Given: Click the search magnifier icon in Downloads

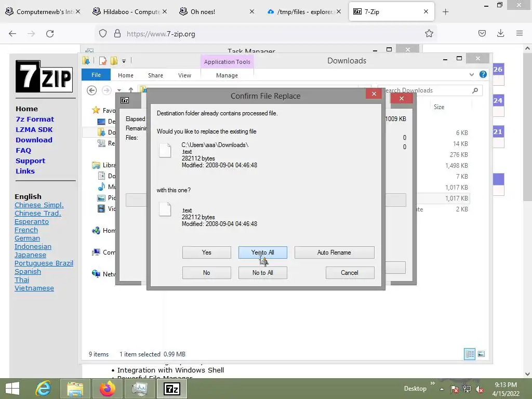Looking at the screenshot, I should click(x=475, y=90).
